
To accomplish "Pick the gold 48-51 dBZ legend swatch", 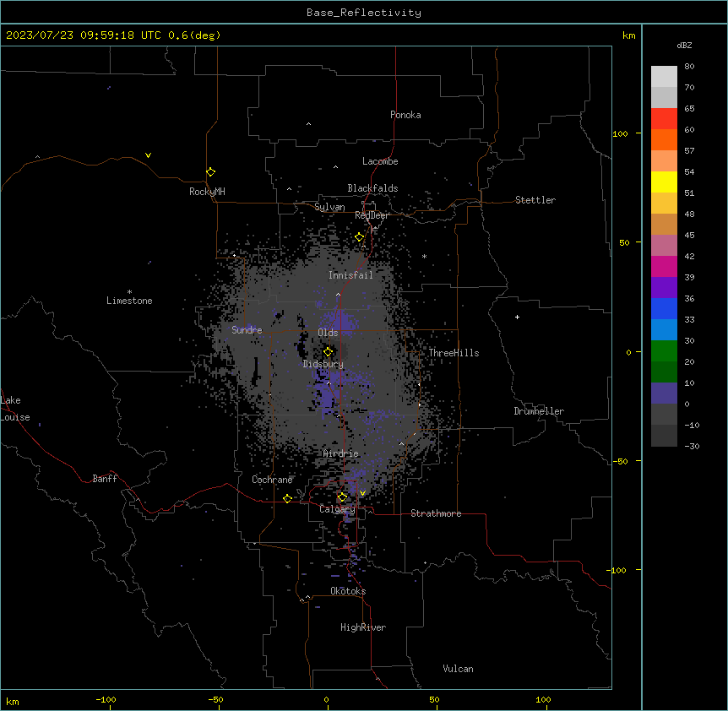I will coord(664,204).
